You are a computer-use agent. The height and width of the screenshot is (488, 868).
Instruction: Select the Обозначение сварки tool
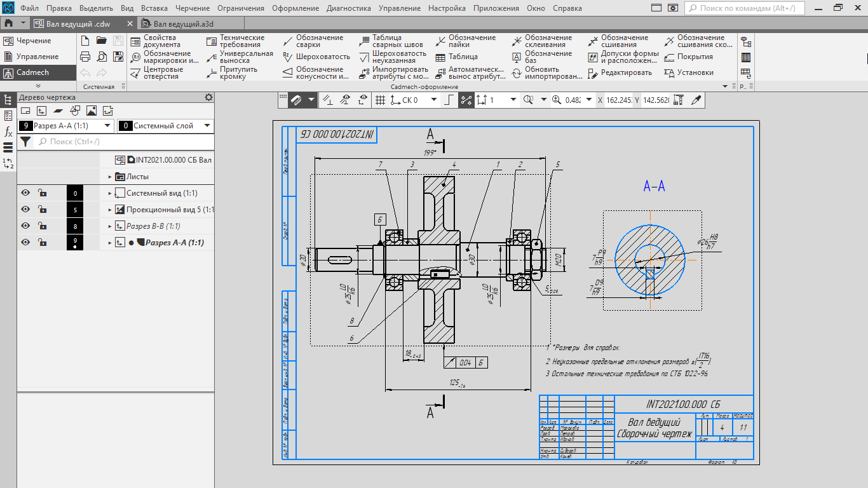point(313,41)
